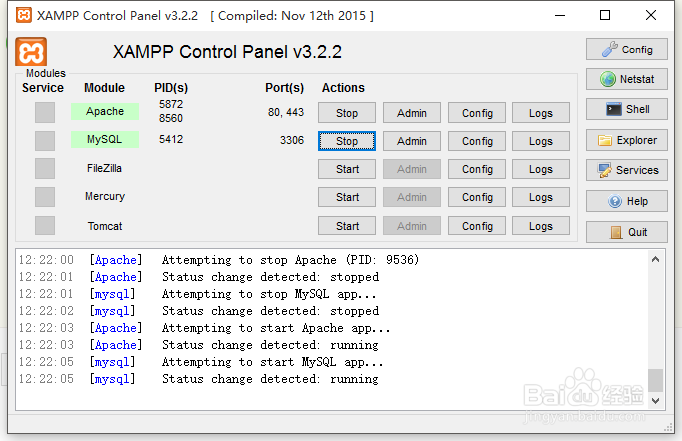
Task: Toggle the FileZilla service checkbox
Action: tap(45, 169)
